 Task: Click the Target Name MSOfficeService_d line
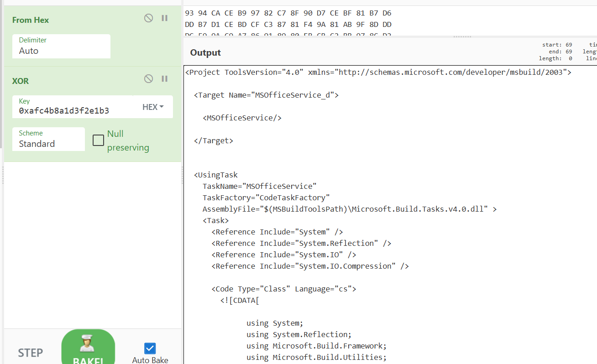point(266,95)
